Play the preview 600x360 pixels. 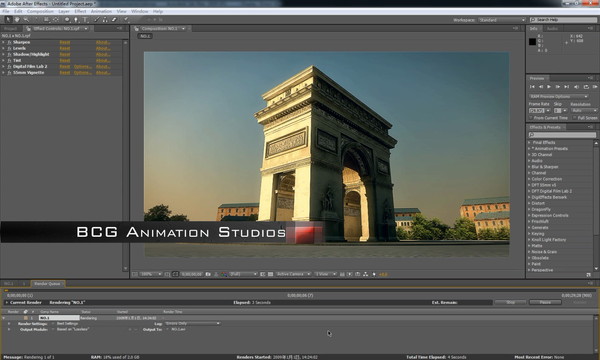click(549, 87)
